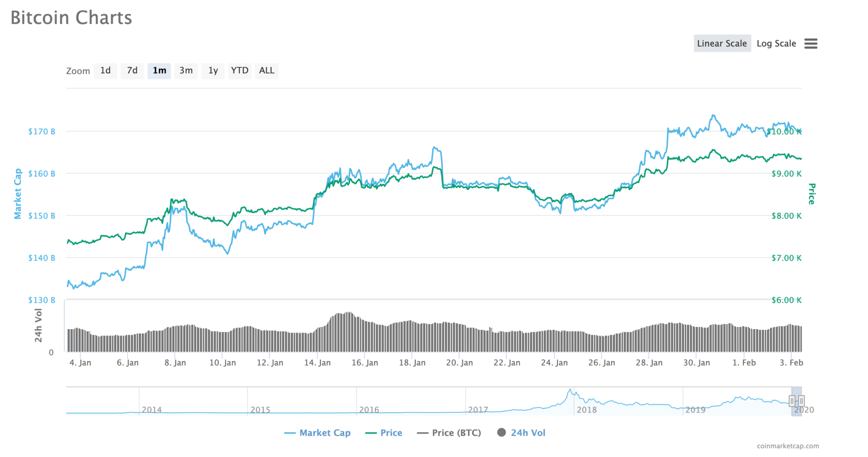This screenshot has height=457, width=868.
Task: Click the 28. Jan date label
Action: coord(649,362)
